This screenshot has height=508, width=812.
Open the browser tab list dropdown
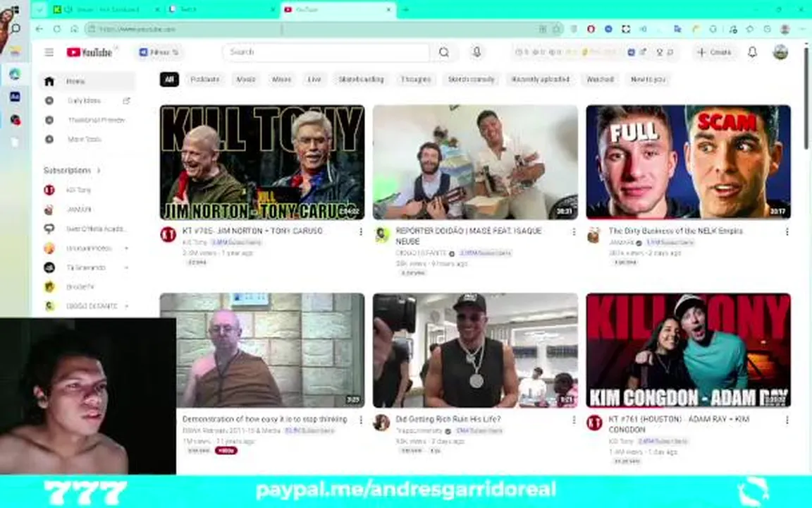coord(39,9)
